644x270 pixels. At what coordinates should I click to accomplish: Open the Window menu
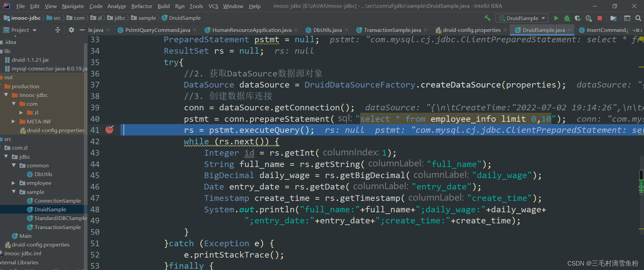(233, 6)
